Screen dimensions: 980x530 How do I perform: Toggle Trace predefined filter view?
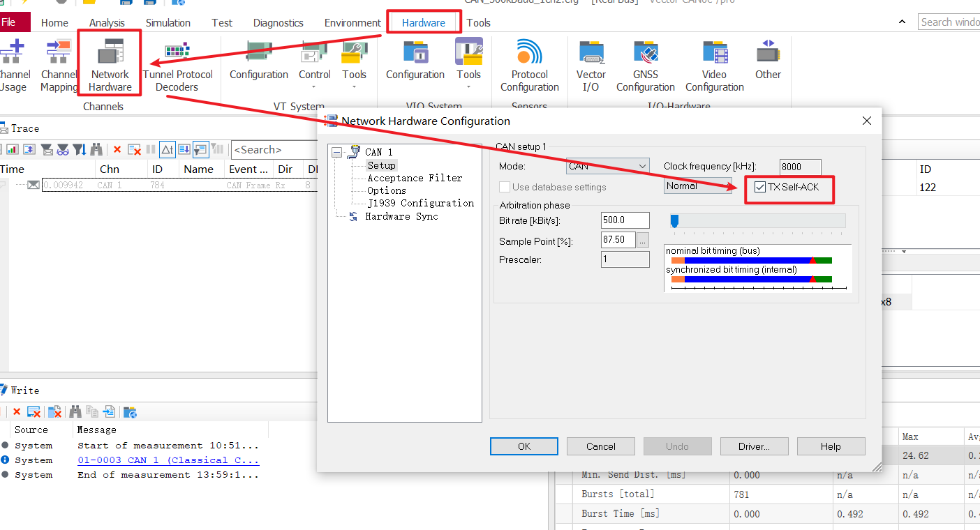click(x=200, y=149)
